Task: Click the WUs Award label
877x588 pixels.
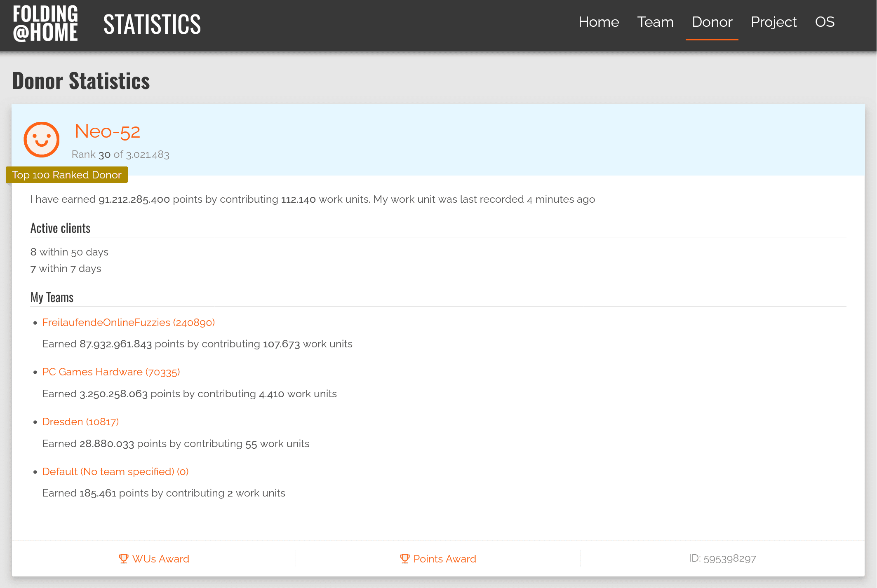Action: [x=160, y=558]
